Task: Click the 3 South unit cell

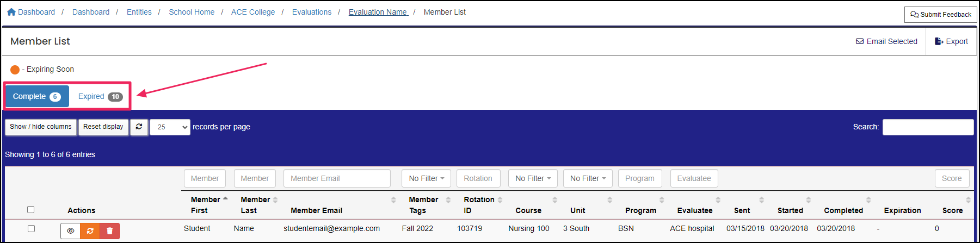Action: 576,228
